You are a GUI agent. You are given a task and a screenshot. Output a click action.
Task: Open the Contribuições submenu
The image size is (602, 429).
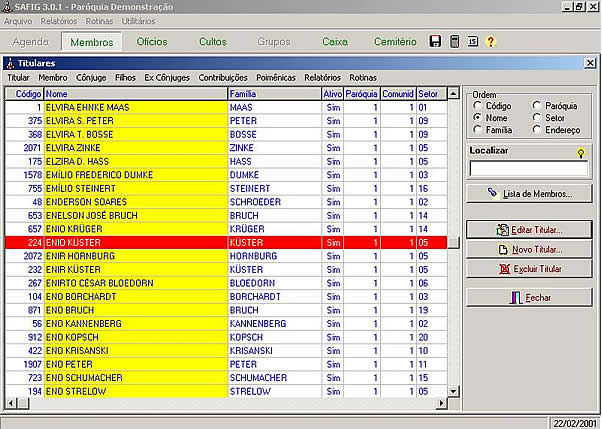223,78
